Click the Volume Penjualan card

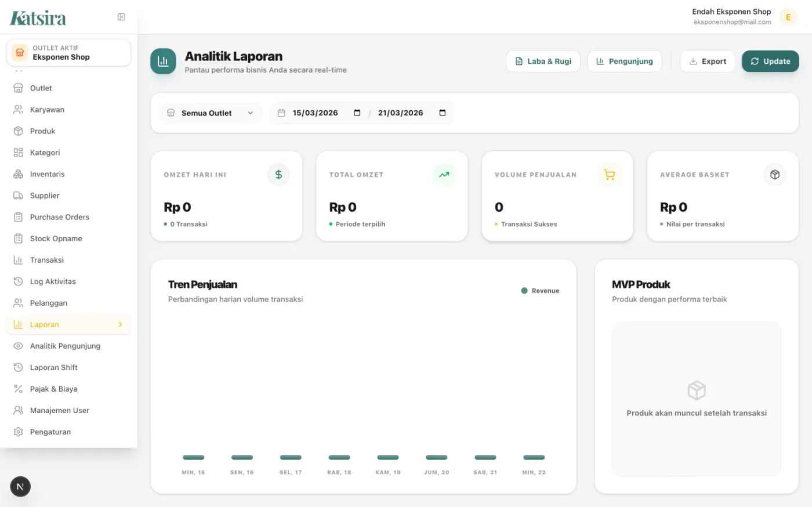(x=557, y=196)
